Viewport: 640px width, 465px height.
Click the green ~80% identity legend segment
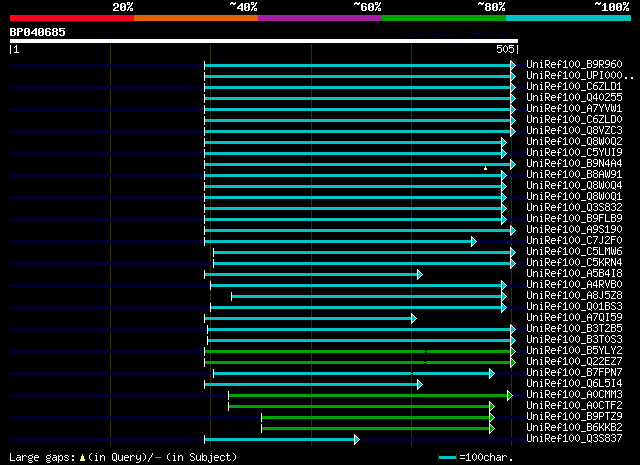[x=444, y=18]
